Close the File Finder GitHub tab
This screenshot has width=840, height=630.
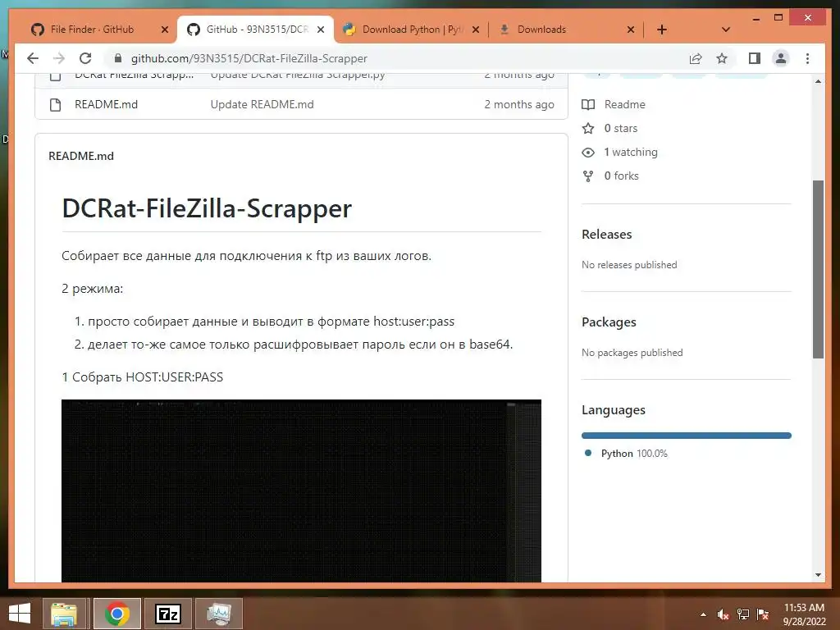tap(165, 30)
